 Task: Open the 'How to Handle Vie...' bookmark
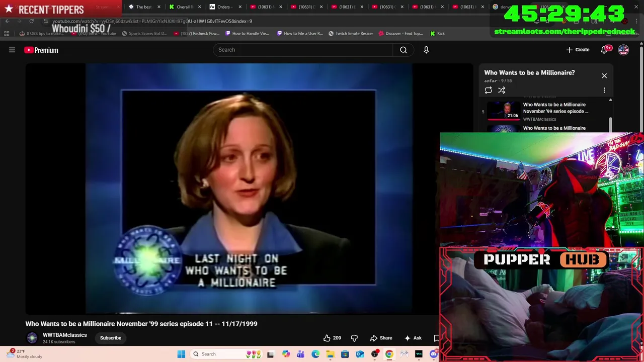247,33
